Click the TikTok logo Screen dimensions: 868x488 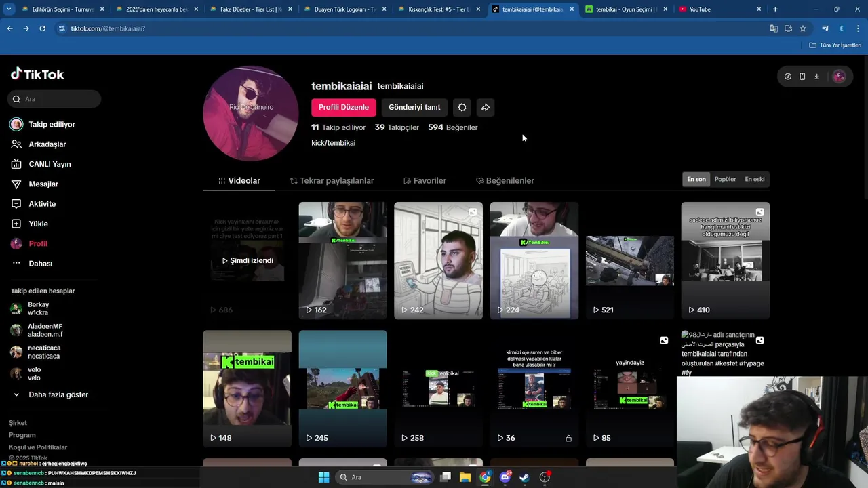tap(37, 74)
